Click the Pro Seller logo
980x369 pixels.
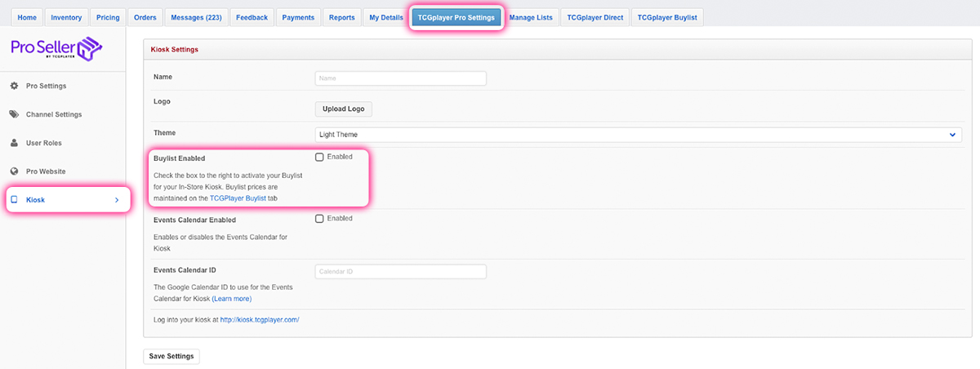point(56,49)
